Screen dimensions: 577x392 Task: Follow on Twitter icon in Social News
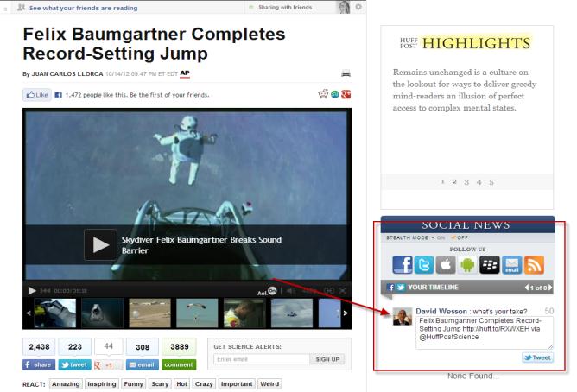(x=424, y=265)
